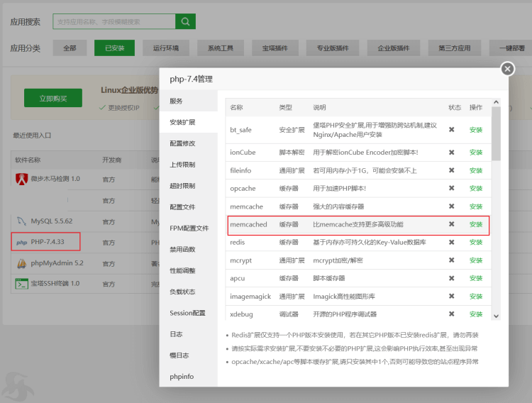Screen dimensions: 532x403
Task: Click the status X icon for bt_safe
Action: [x=451, y=129]
